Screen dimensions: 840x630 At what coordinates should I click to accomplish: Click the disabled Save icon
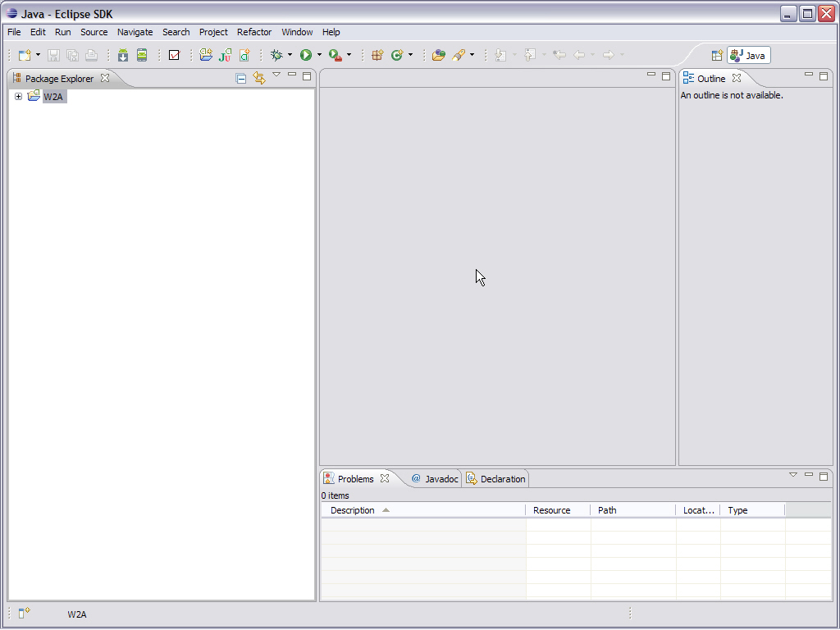point(53,55)
